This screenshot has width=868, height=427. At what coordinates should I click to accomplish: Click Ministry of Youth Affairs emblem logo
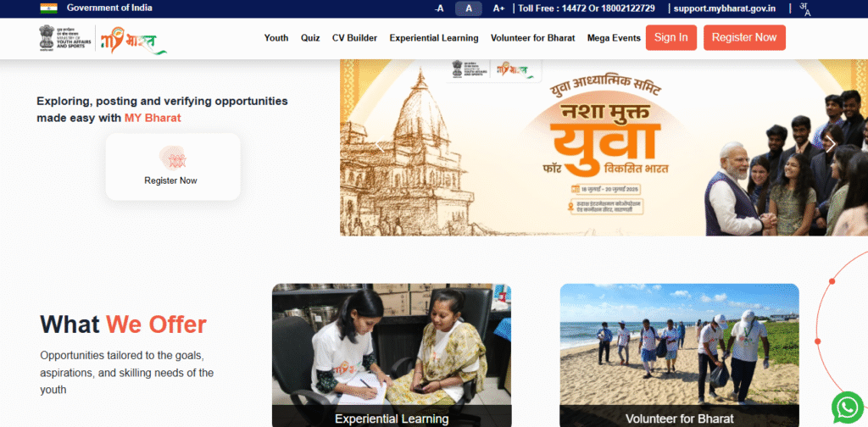click(64, 38)
